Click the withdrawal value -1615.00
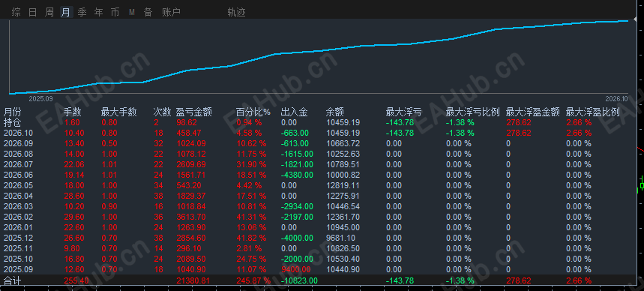The height and width of the screenshot is (291, 644). tap(297, 154)
